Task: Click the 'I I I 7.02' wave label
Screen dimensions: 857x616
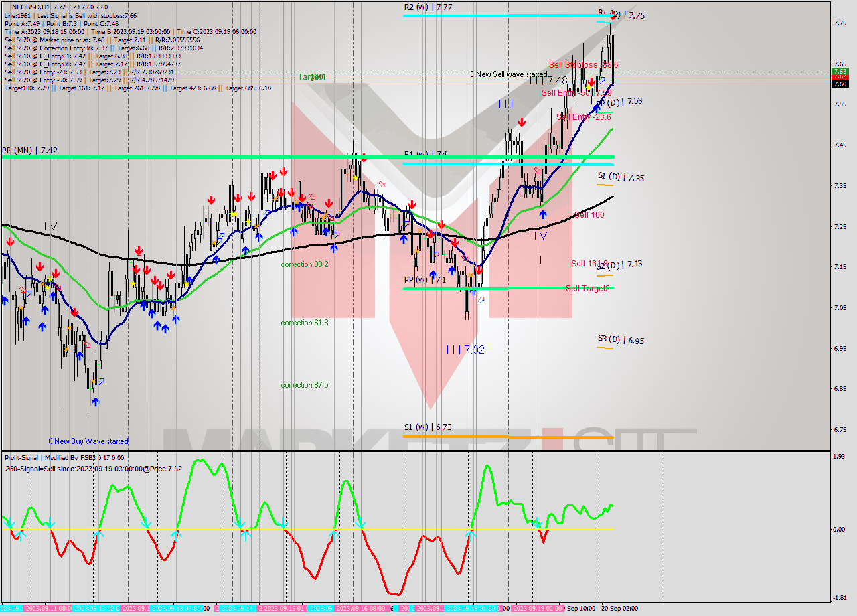Action: (465, 350)
